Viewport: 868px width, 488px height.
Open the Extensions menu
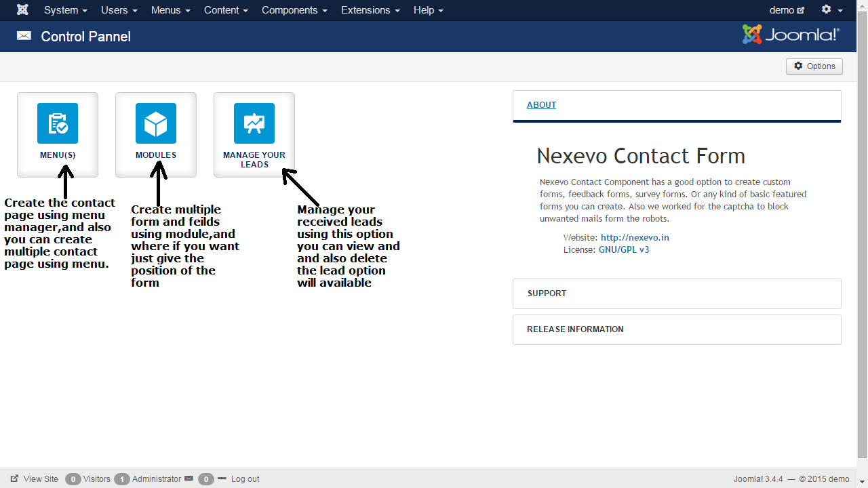pyautogui.click(x=370, y=10)
